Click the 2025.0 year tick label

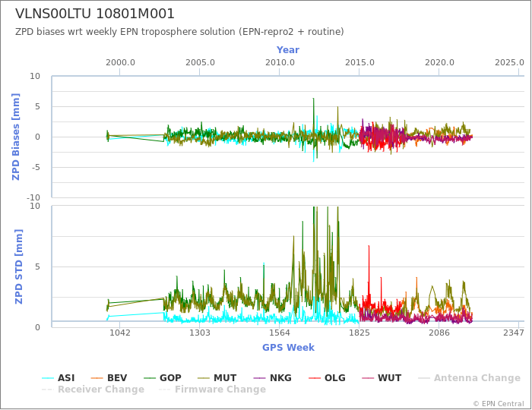point(509,63)
